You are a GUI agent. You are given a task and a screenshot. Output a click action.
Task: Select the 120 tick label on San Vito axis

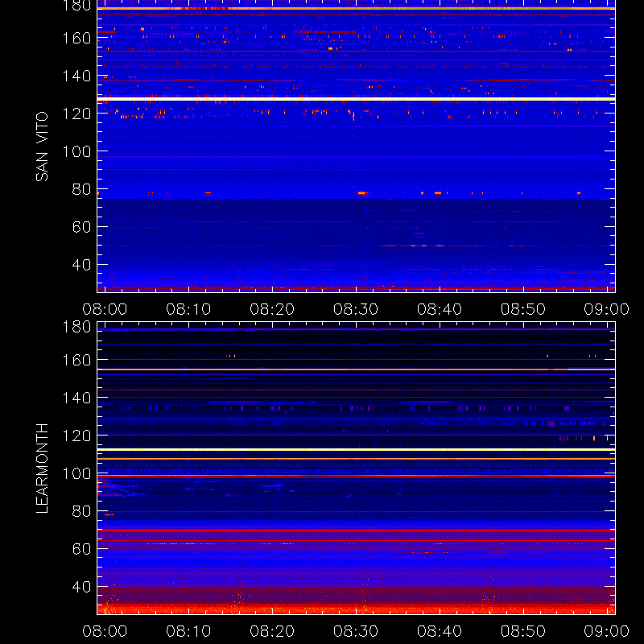[x=76, y=114]
